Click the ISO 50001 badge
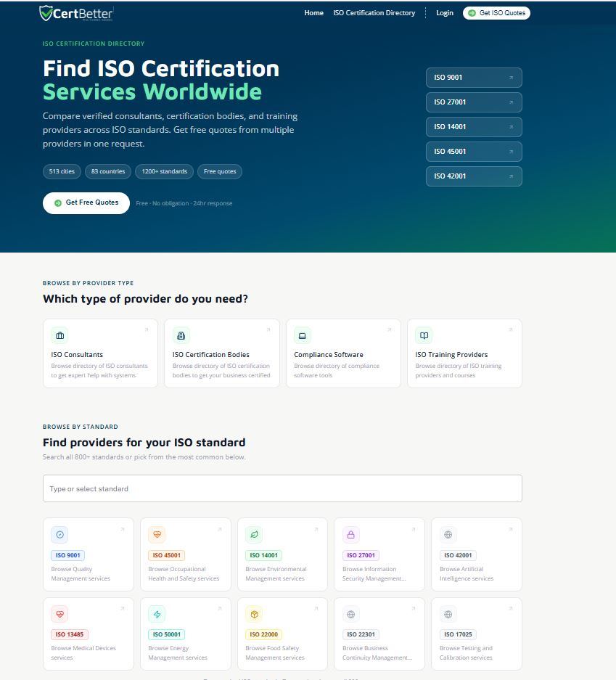Image resolution: width=616 pixels, height=680 pixels. pyautogui.click(x=166, y=634)
